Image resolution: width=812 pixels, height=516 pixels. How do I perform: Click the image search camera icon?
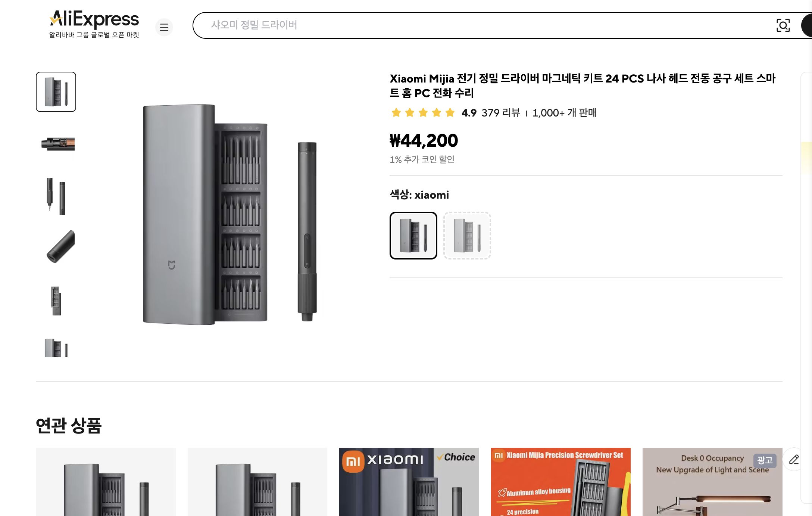point(783,25)
